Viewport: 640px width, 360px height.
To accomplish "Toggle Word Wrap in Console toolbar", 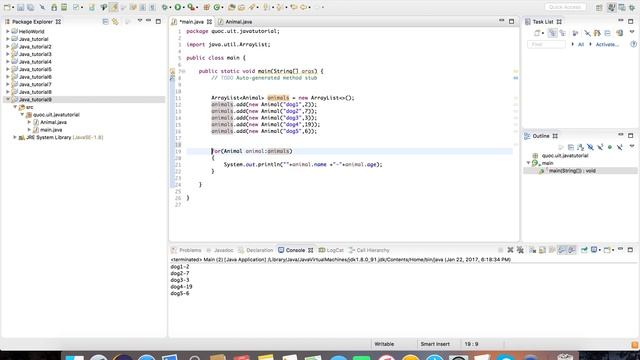I will pyautogui.click(x=552, y=250).
